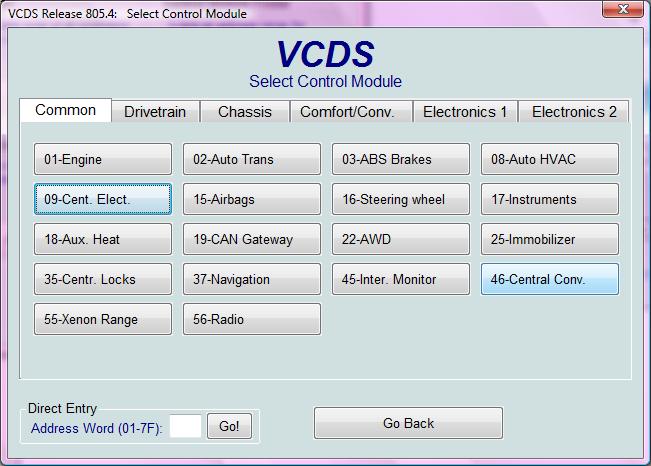651x466 pixels.
Task: Select the 35-Centr. Locks module
Action: point(103,279)
